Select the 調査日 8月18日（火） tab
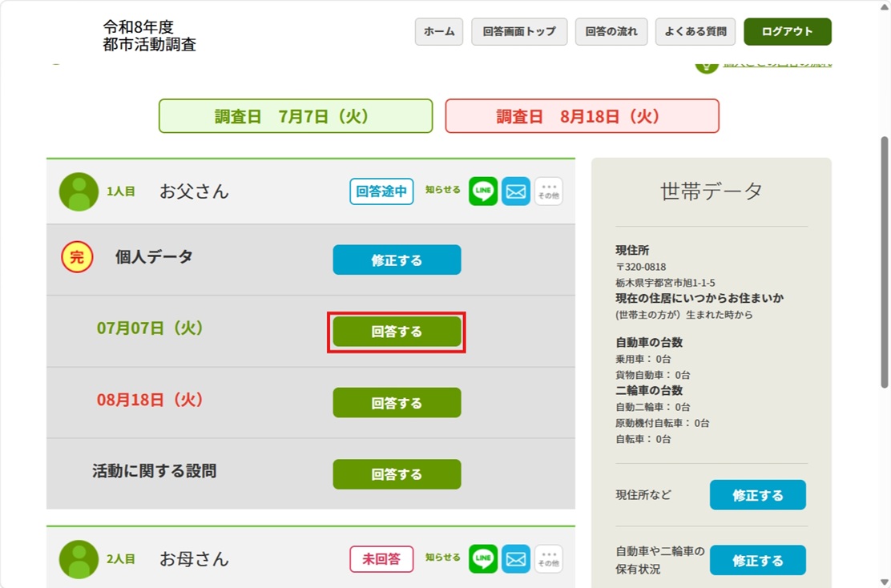 (582, 116)
